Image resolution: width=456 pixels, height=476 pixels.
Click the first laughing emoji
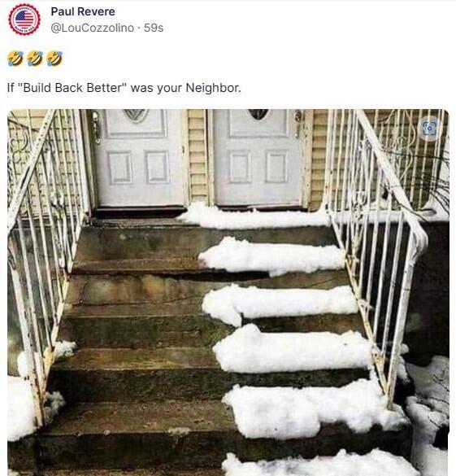tap(15, 59)
